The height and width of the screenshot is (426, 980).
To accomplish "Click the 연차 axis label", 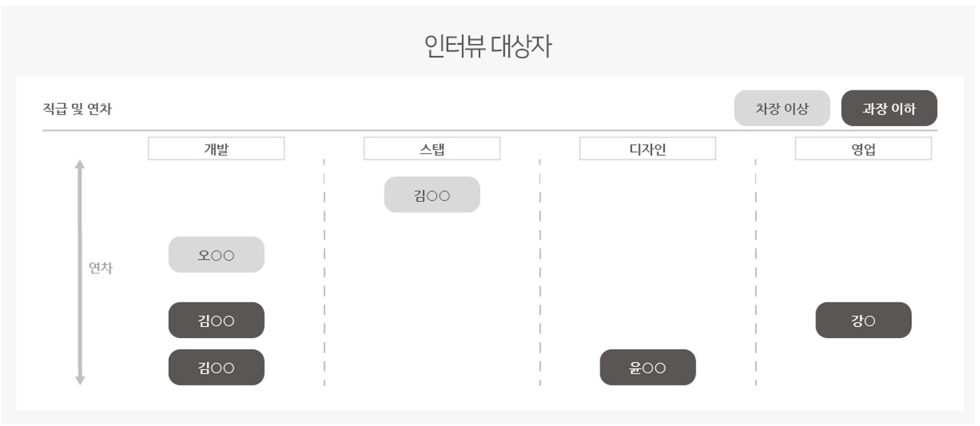I will click(x=101, y=268).
